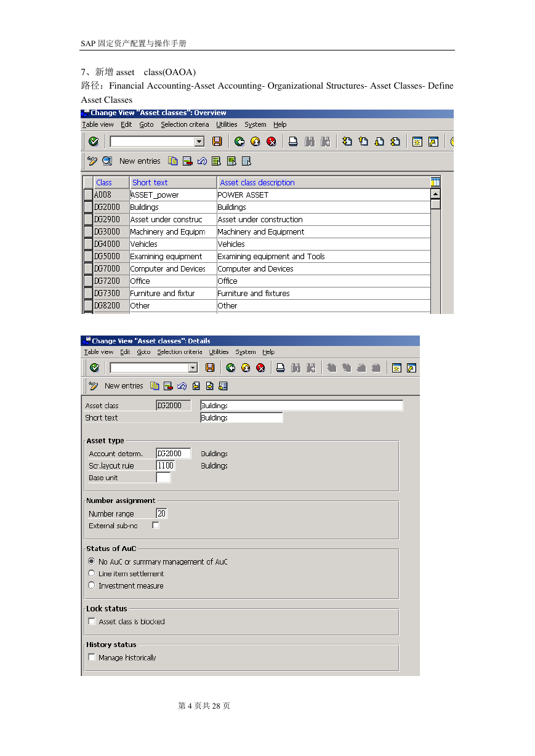Choose the Investment measure radio option

point(92,585)
